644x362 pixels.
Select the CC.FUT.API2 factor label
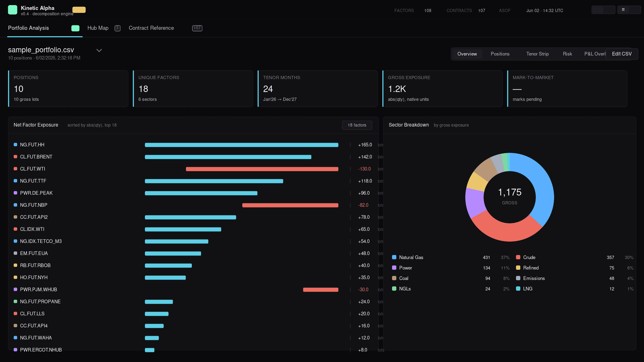34,217
